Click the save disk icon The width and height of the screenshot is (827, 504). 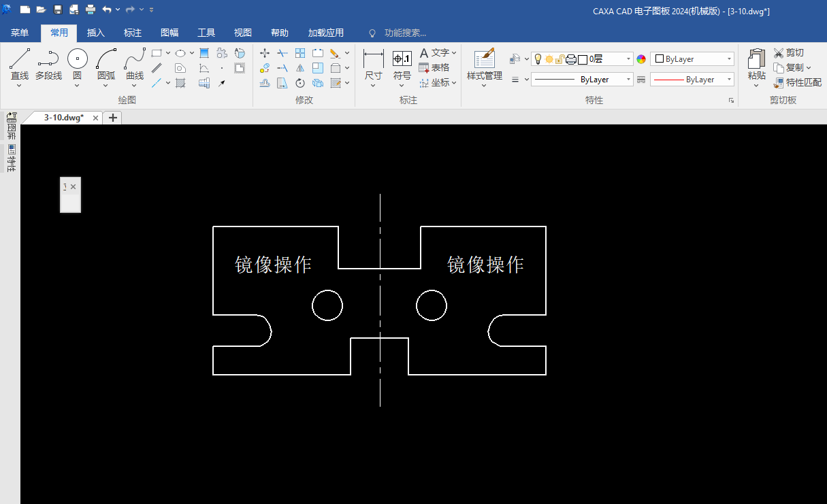[58, 10]
